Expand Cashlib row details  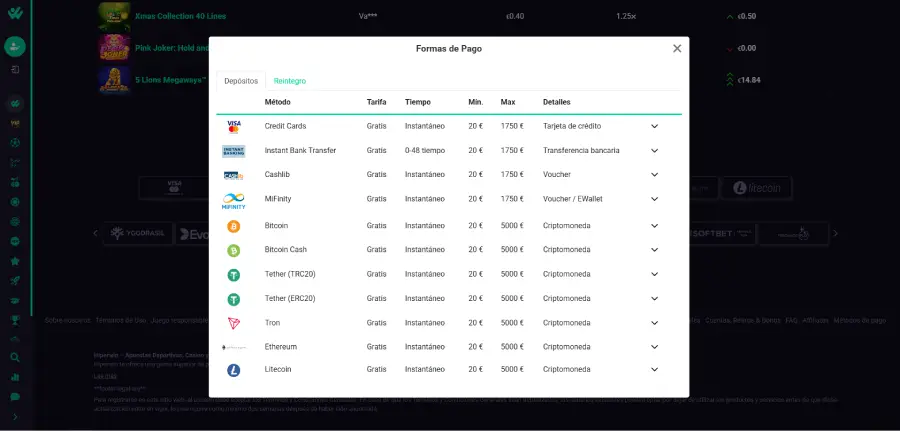(x=654, y=175)
